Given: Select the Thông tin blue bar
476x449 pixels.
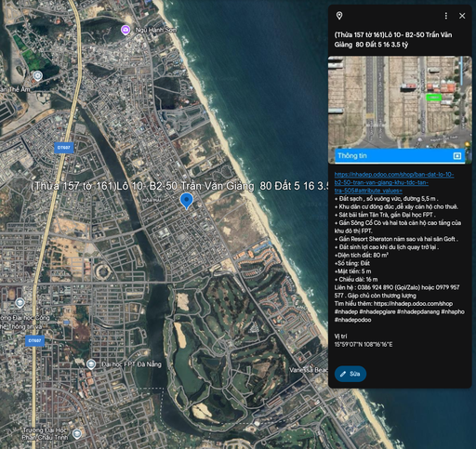Looking at the screenshot, I should pos(400,156).
